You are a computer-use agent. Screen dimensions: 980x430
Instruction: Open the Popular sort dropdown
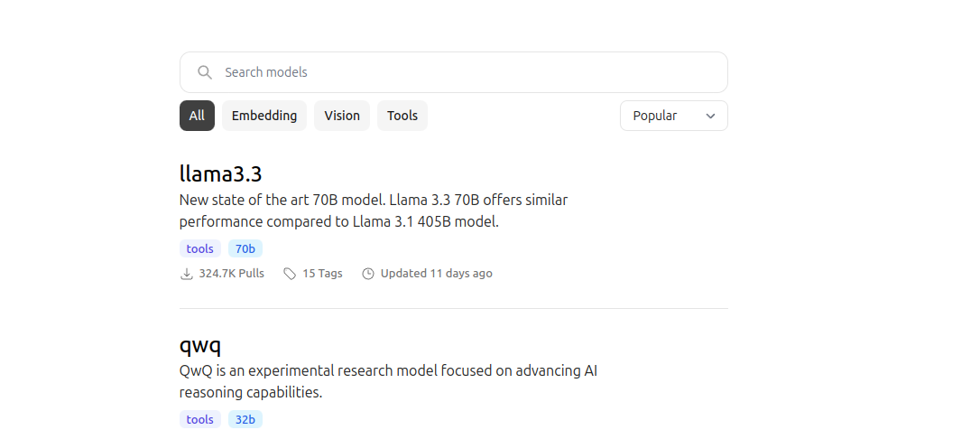[x=673, y=116]
